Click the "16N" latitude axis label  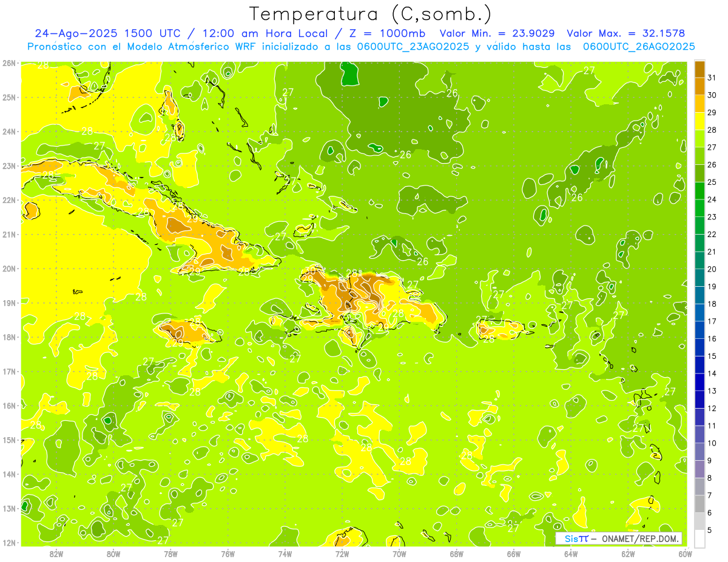[x=8, y=406]
